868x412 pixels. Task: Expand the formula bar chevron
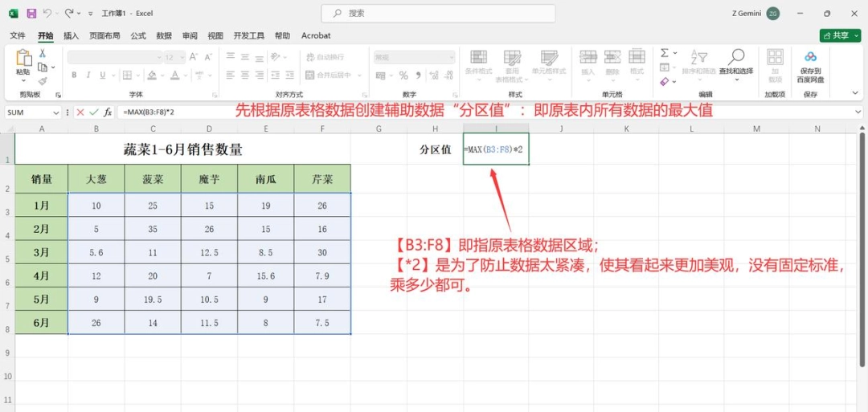(858, 112)
